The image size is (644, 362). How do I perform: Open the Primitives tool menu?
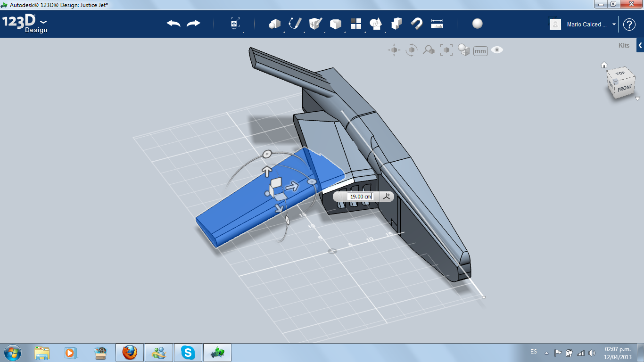[274, 24]
